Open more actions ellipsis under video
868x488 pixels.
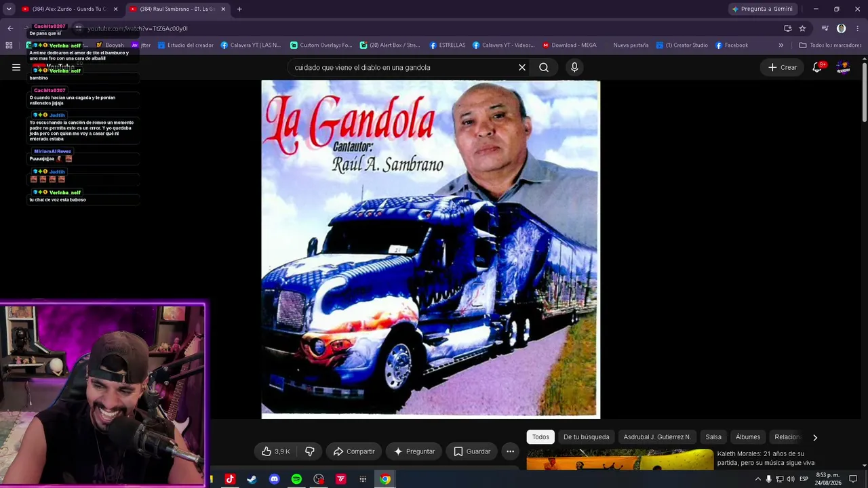[510, 451]
